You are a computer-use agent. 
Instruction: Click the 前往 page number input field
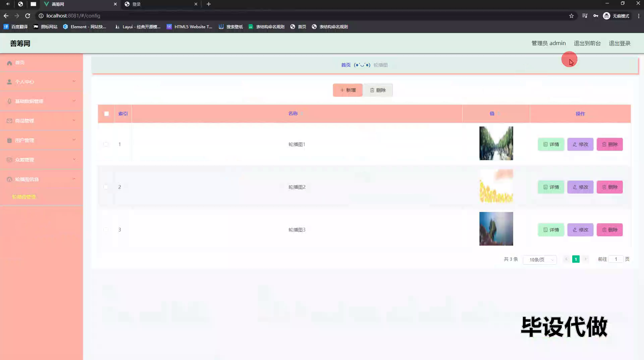(616, 259)
